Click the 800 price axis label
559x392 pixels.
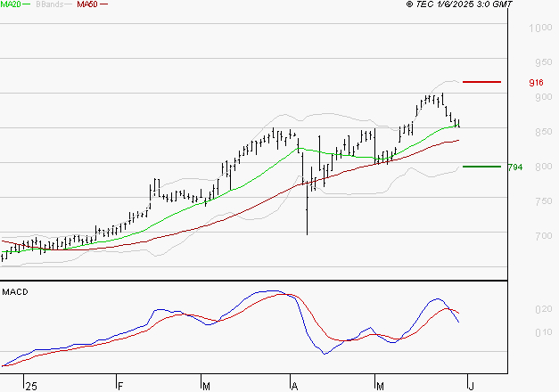[544, 167]
